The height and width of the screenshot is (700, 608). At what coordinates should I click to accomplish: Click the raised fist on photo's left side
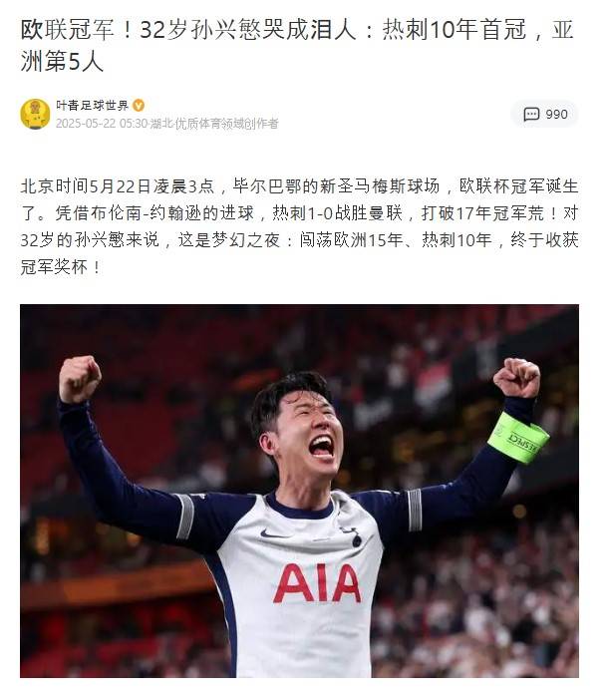point(81,379)
